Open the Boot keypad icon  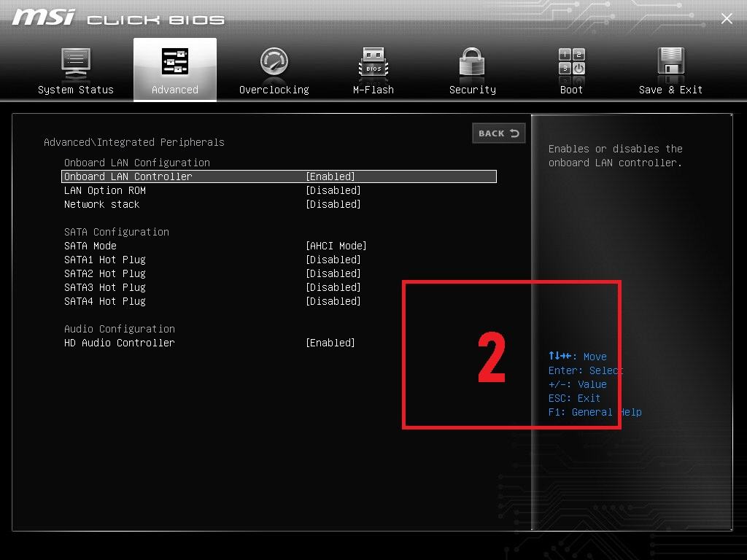click(x=571, y=62)
